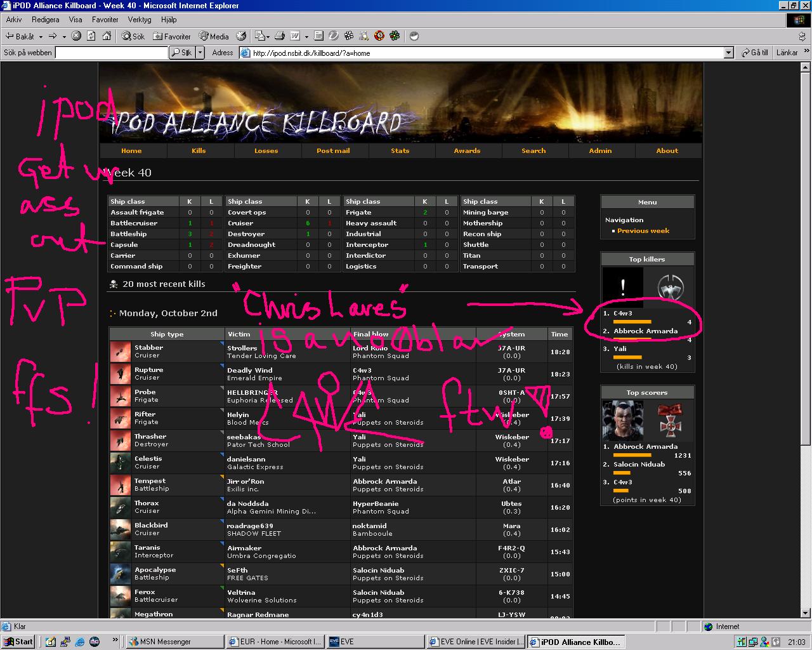Open the killboard Search tab
Screen dimensions: 812x650
tap(534, 150)
